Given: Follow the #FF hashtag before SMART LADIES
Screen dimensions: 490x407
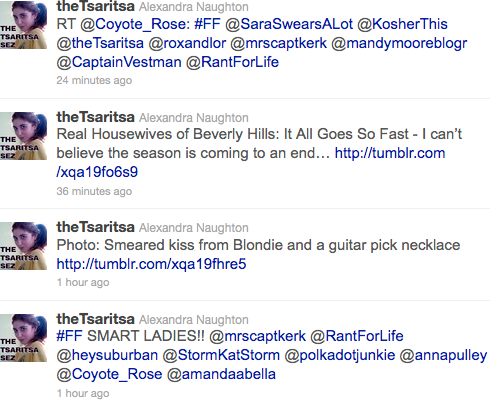Looking at the screenshot, I should [70, 336].
